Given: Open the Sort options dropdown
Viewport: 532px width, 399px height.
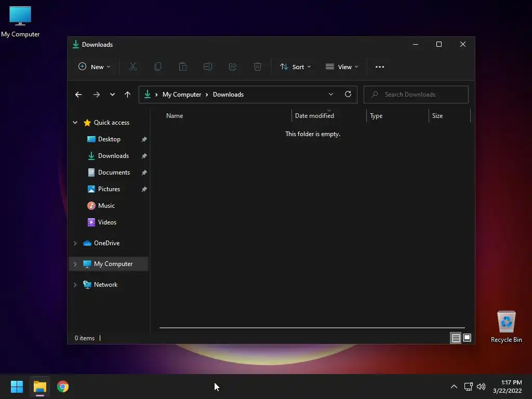Looking at the screenshot, I should point(295,67).
